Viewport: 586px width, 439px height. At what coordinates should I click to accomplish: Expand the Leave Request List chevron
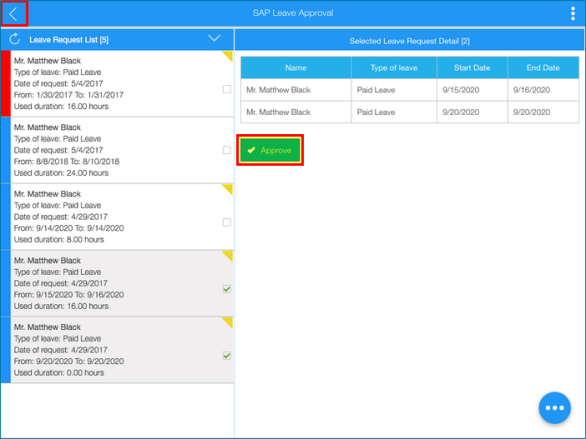click(214, 38)
